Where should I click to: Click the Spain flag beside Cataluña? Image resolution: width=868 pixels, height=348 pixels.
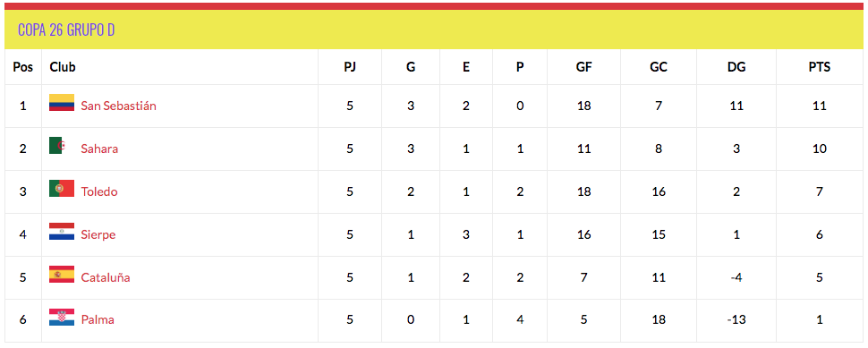tap(62, 275)
